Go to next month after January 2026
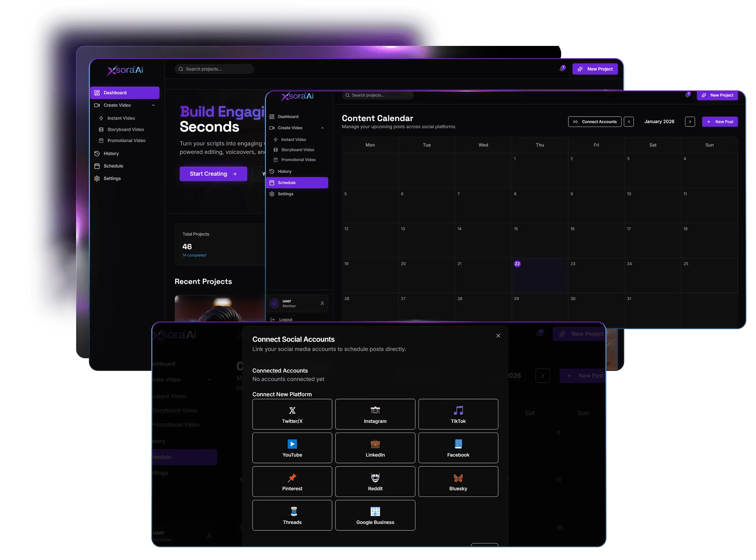 [690, 122]
